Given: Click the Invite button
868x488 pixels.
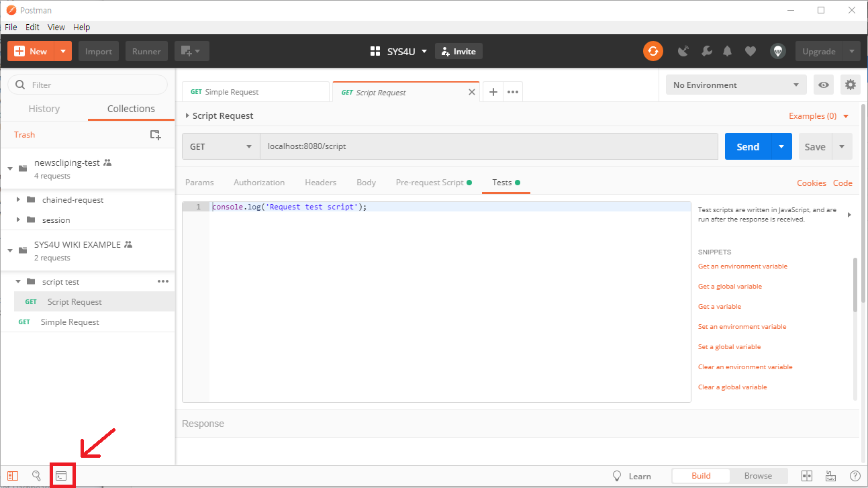Looking at the screenshot, I should click(x=459, y=51).
